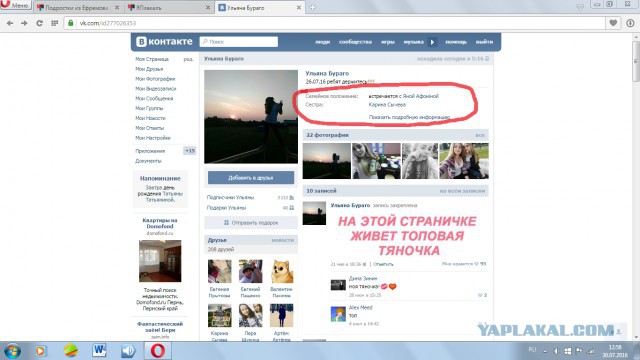Open the large sunset profile photo
640x360 pixels.
pyautogui.click(x=251, y=117)
